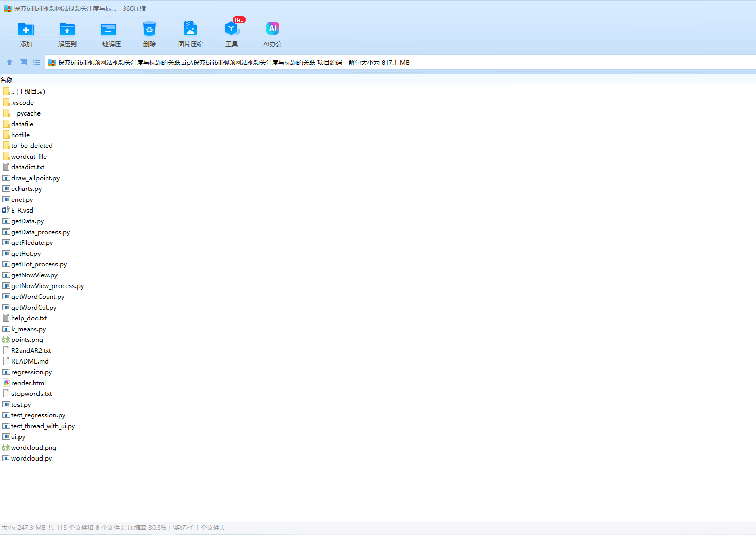This screenshot has height=535, width=756.
Task: Switch to list view mode
Action: click(x=36, y=62)
